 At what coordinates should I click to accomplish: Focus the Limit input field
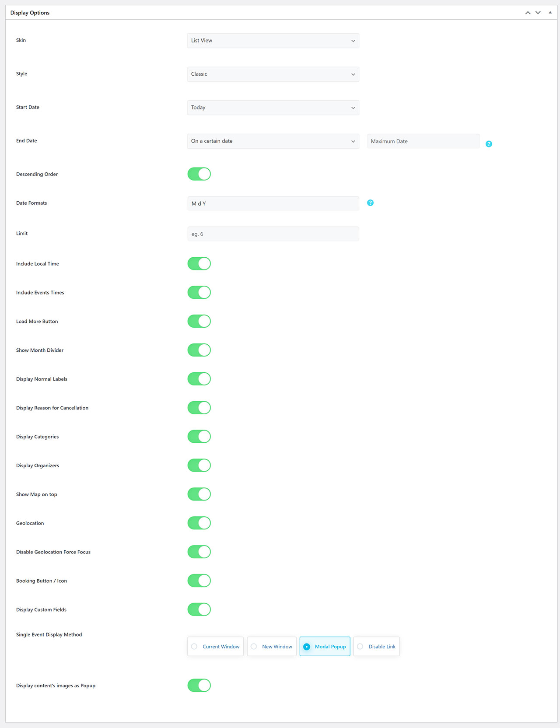coord(273,234)
